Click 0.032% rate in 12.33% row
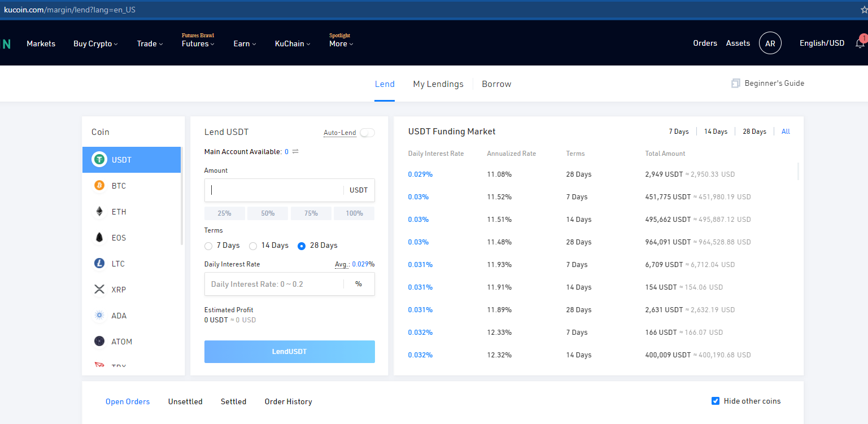 pos(420,333)
